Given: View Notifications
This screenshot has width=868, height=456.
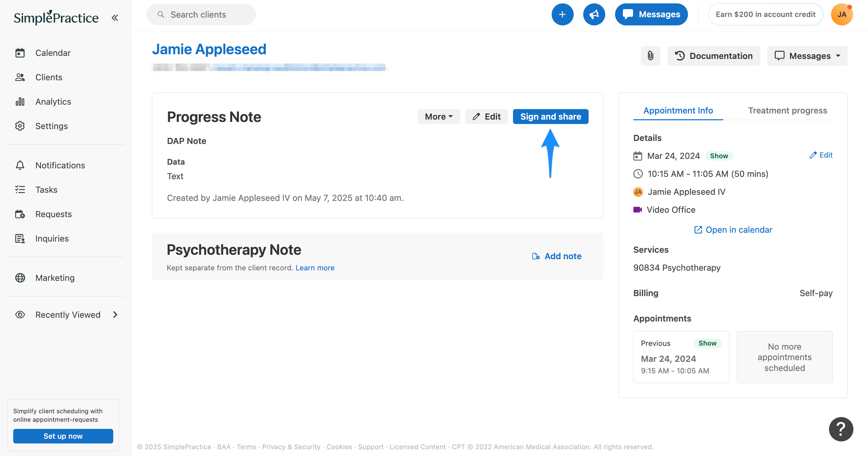Looking at the screenshot, I should [x=60, y=165].
